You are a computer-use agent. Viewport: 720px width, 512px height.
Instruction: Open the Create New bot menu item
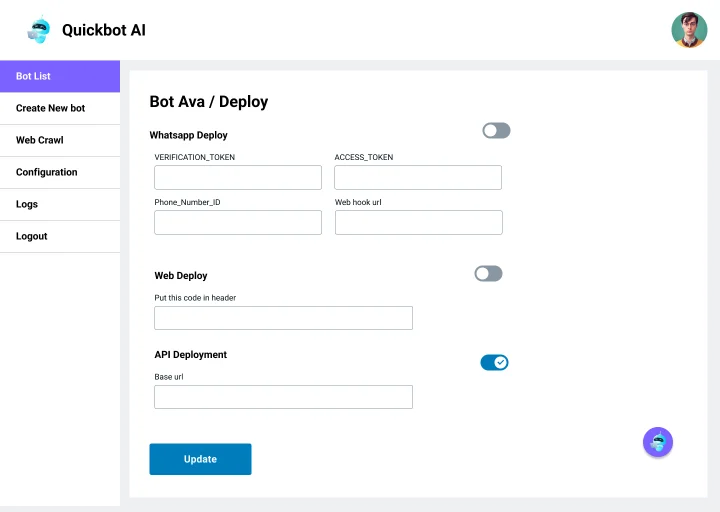coord(60,108)
